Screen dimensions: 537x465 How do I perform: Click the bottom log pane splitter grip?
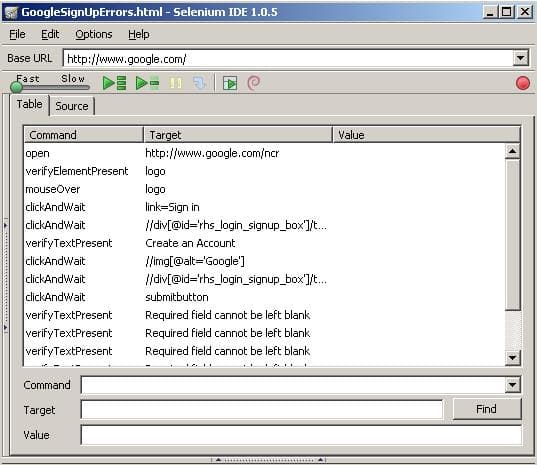(x=268, y=460)
